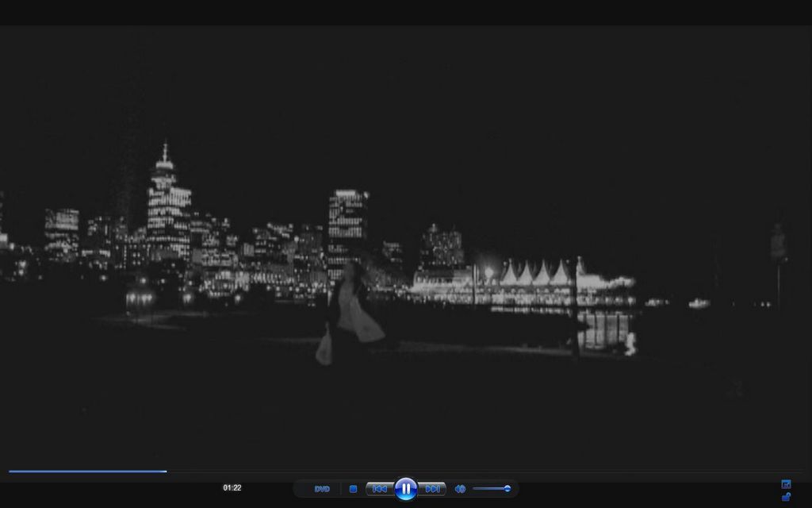Skip to the previous chapter
The width and height of the screenshot is (812, 508).
coord(380,489)
